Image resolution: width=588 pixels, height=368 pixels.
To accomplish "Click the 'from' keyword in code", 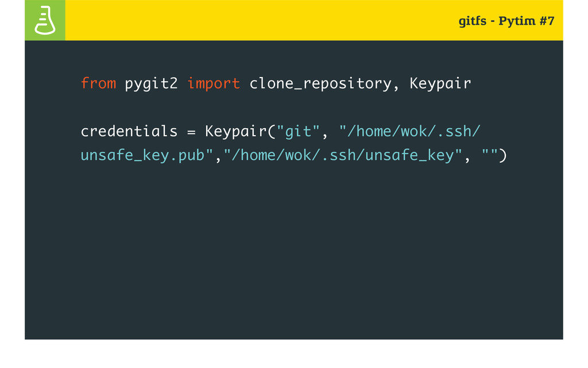I will (98, 83).
